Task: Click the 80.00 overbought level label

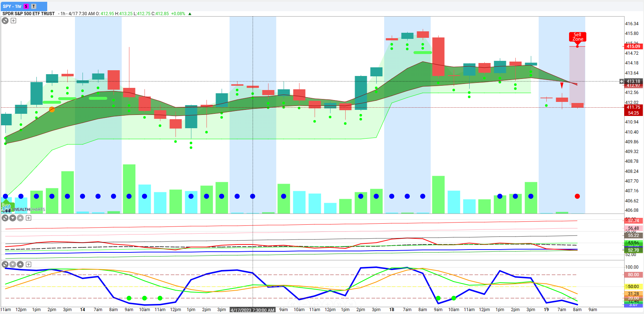Action: 633,275
